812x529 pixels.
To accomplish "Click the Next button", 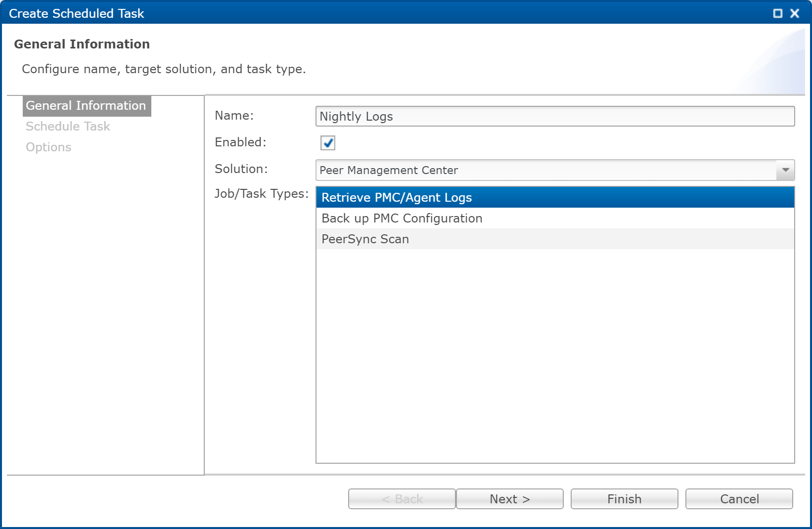I will tap(509, 498).
